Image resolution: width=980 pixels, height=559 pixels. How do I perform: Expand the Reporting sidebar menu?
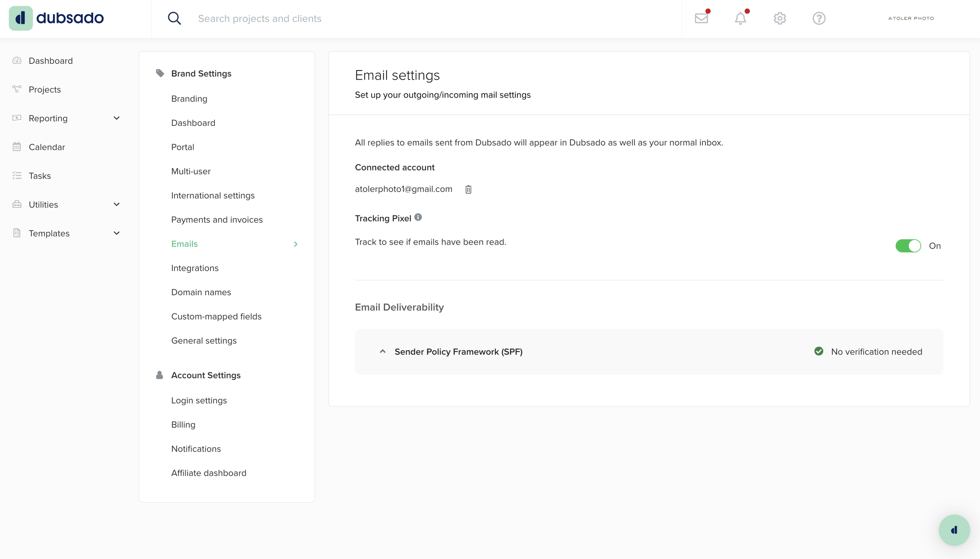tap(116, 118)
